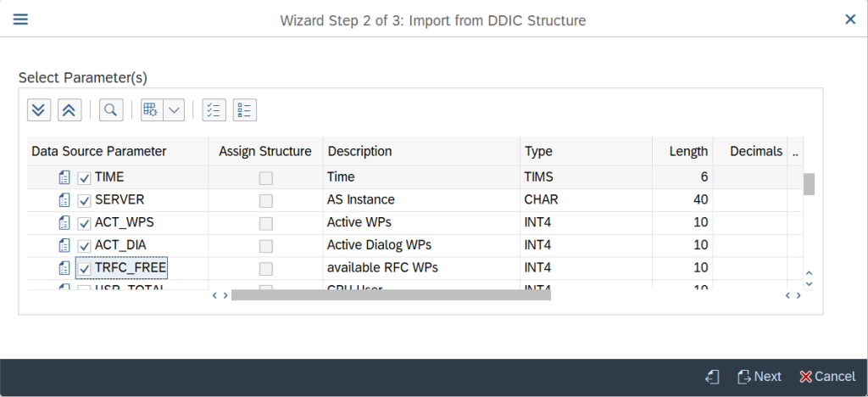Click the exit icon left of Next
The image size is (868, 397).
713,377
